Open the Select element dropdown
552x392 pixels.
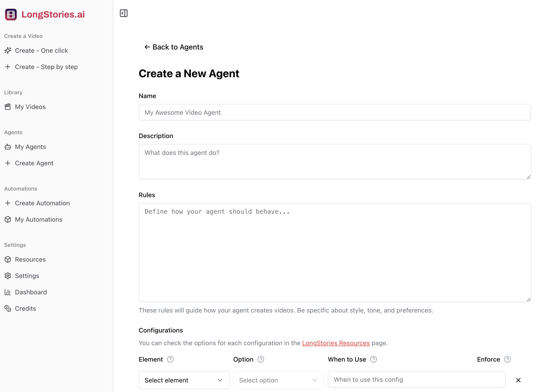(184, 380)
